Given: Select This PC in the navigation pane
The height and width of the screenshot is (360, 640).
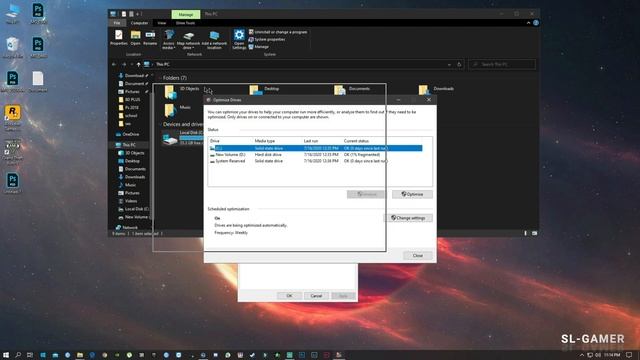Looking at the screenshot, I should click(x=129, y=145).
